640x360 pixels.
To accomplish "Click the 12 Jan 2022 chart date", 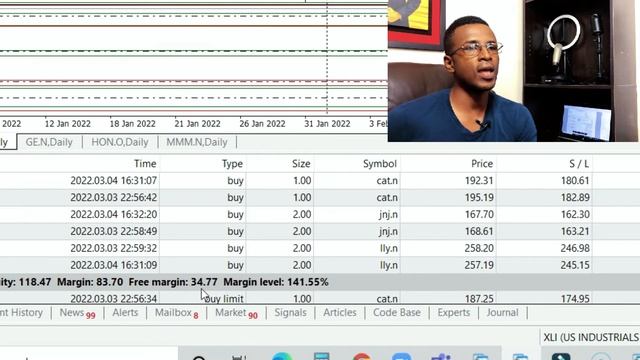I will point(68,124).
